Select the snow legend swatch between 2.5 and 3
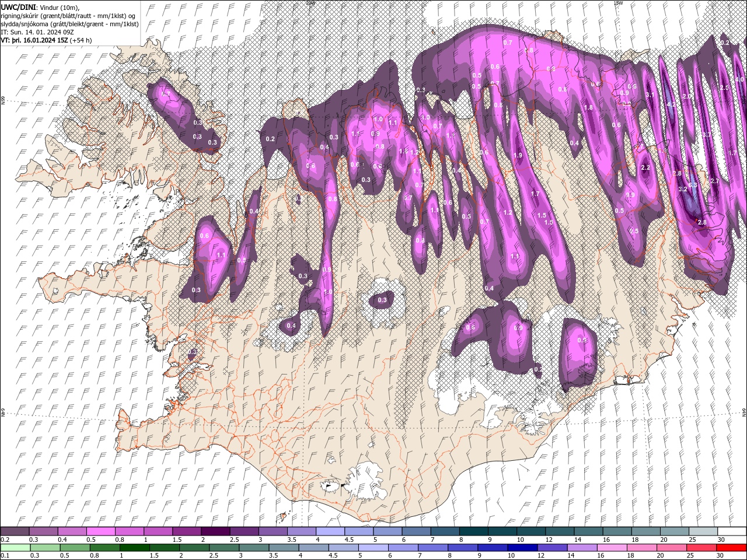 tap(244, 531)
